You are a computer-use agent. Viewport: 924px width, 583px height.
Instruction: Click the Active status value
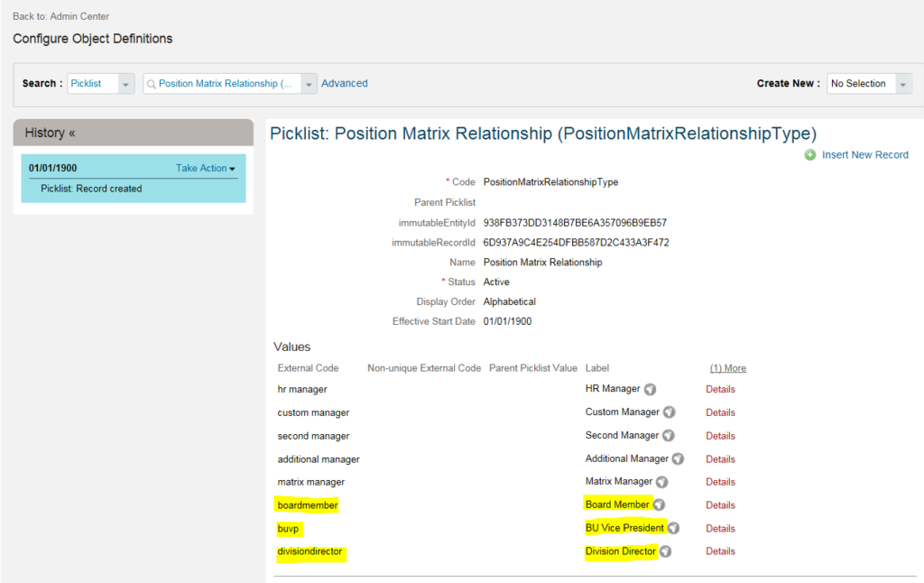click(496, 282)
